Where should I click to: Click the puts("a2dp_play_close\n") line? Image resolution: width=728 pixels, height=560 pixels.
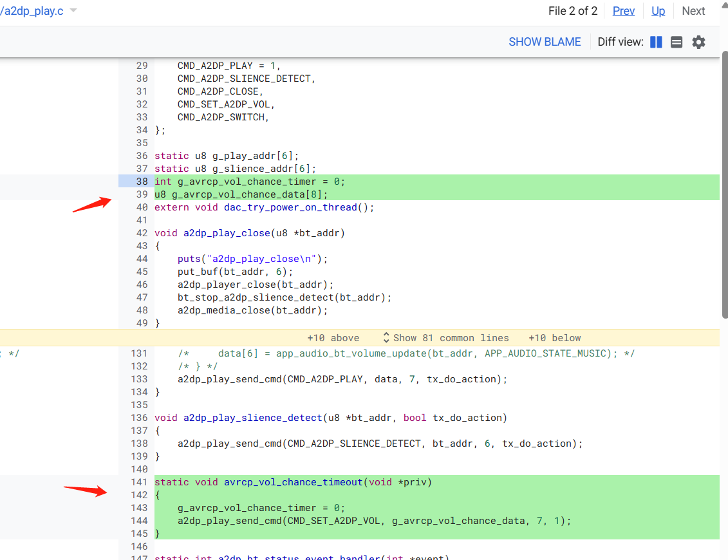click(252, 259)
